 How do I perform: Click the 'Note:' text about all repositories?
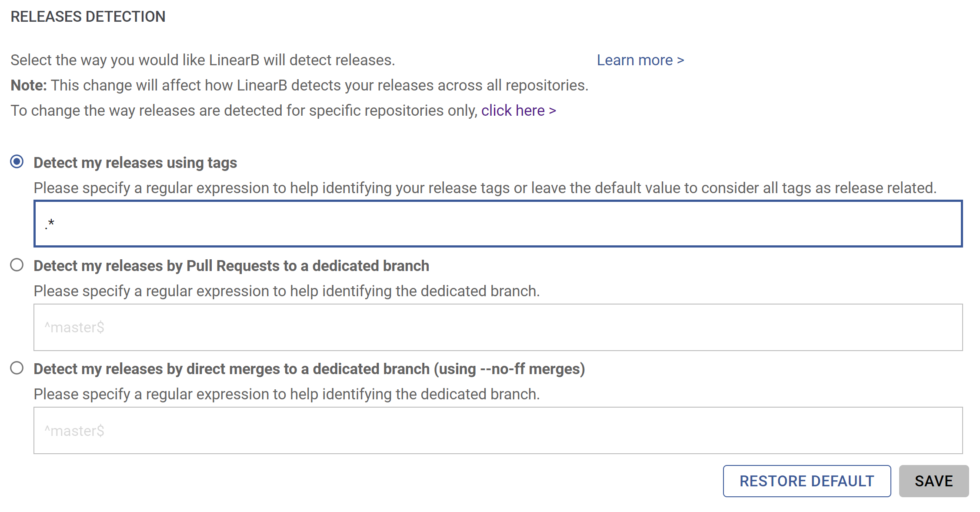point(299,85)
